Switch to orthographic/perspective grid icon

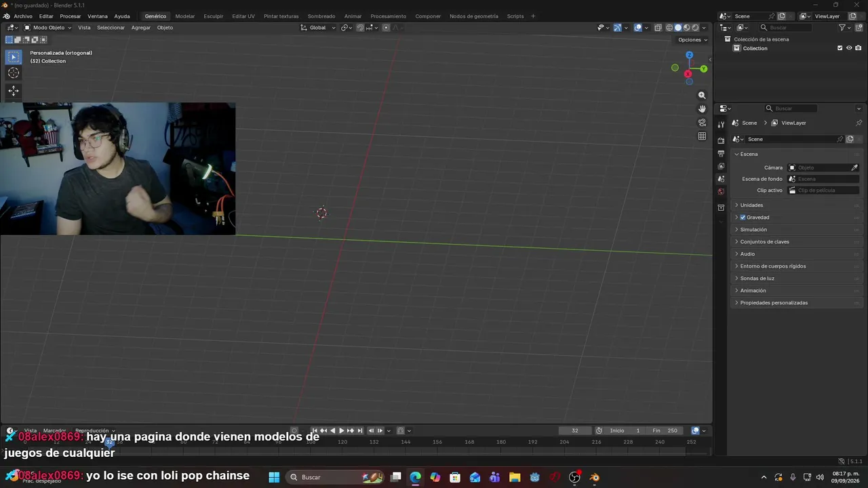pos(702,136)
